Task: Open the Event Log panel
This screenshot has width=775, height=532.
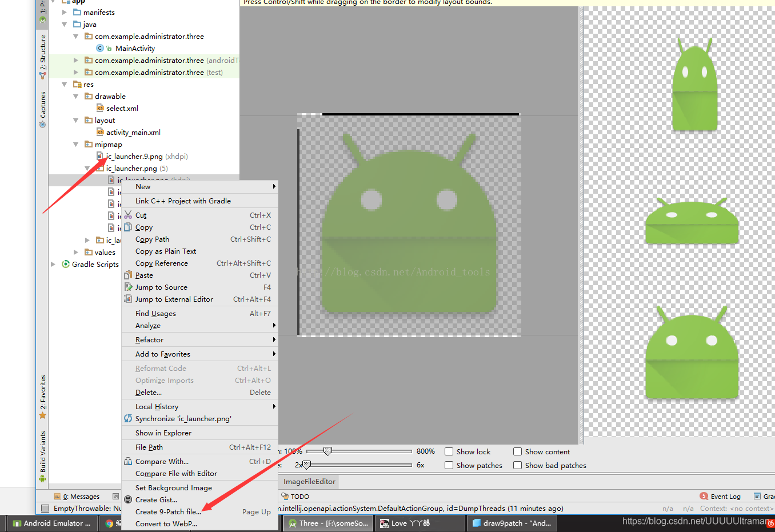Action: 720,497
